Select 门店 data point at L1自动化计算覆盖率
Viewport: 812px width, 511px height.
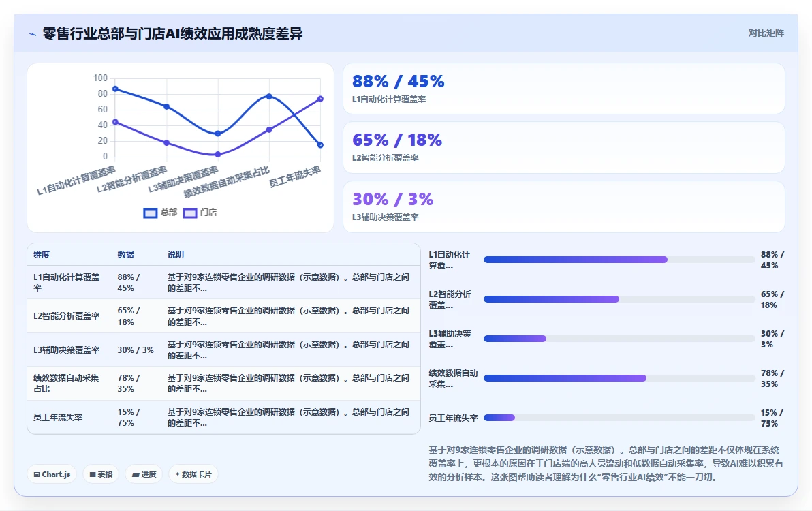(115, 122)
